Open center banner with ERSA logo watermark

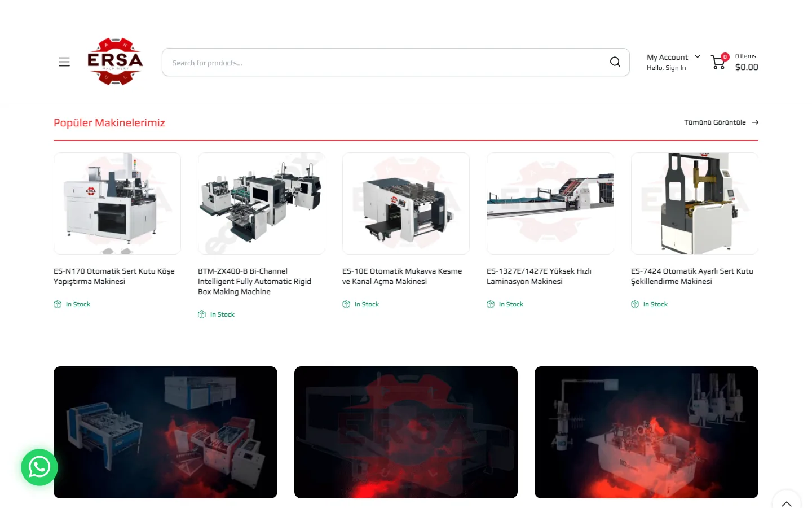pyautogui.click(x=406, y=432)
